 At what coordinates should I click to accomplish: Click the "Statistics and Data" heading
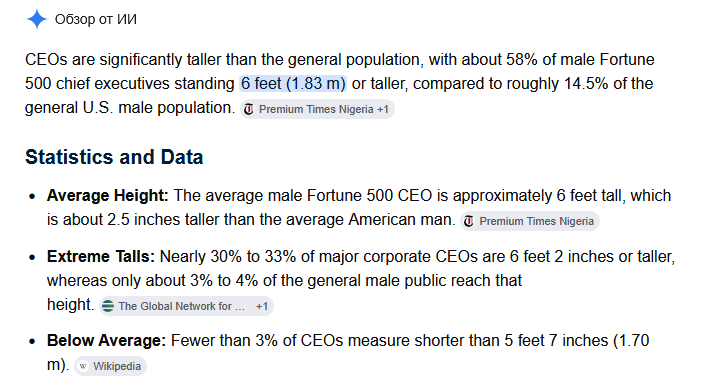point(114,157)
